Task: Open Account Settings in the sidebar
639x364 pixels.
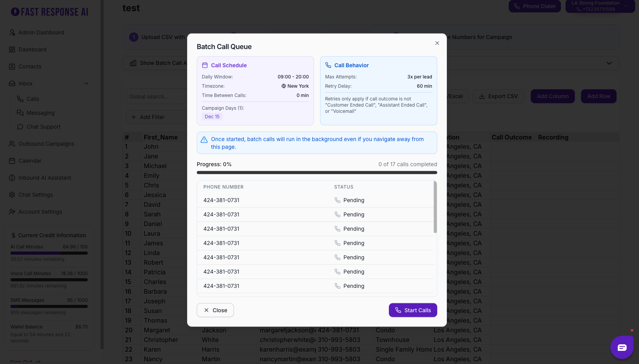Action: coord(40,212)
